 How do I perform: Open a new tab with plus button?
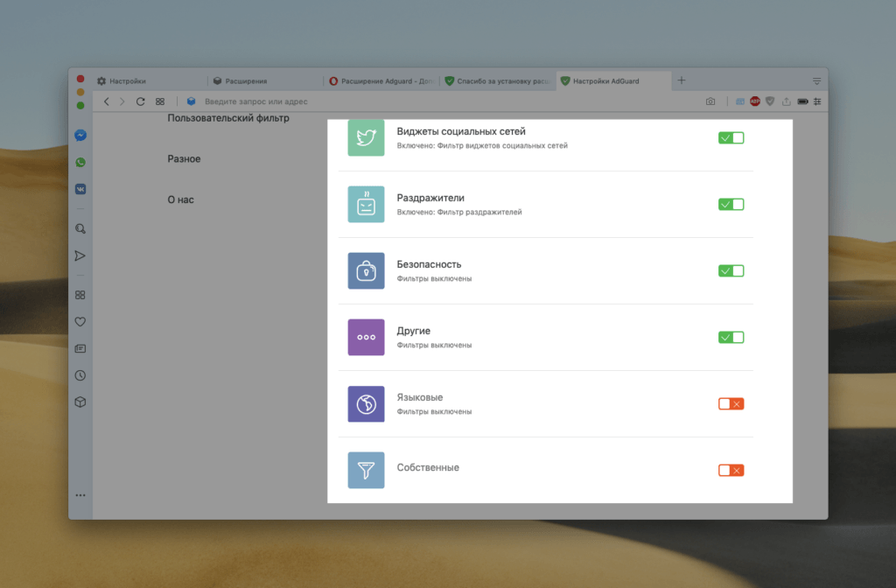pos(681,80)
